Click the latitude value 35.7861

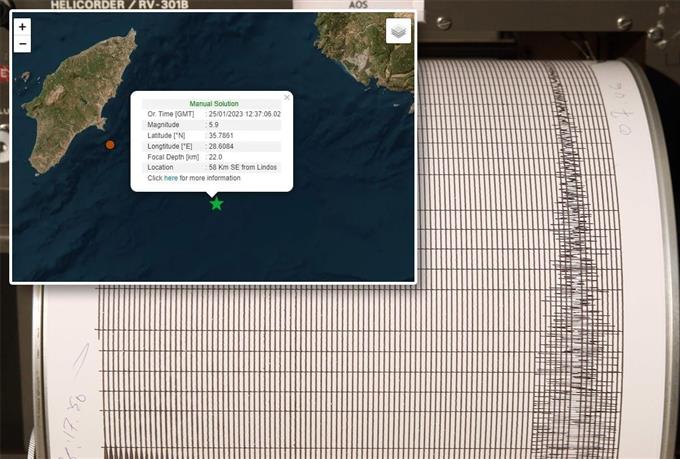click(222, 135)
